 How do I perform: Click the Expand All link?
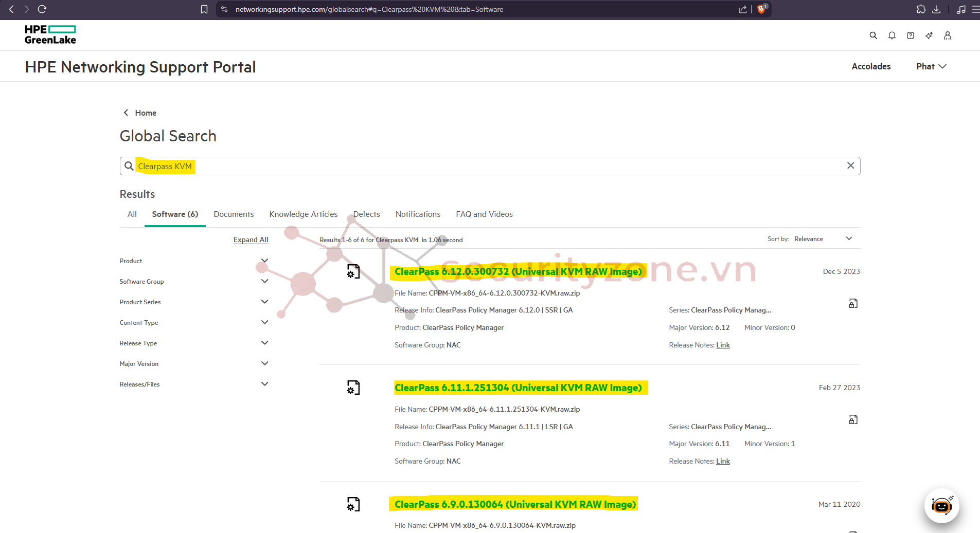(251, 240)
